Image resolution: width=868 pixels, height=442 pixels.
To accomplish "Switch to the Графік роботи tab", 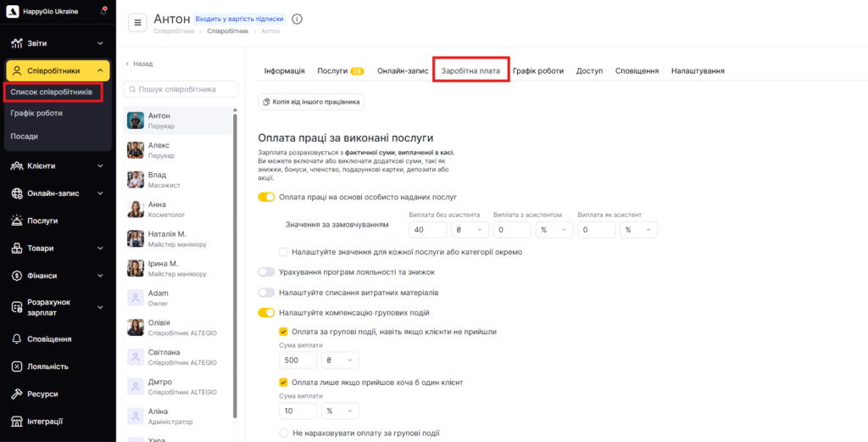I will point(537,71).
